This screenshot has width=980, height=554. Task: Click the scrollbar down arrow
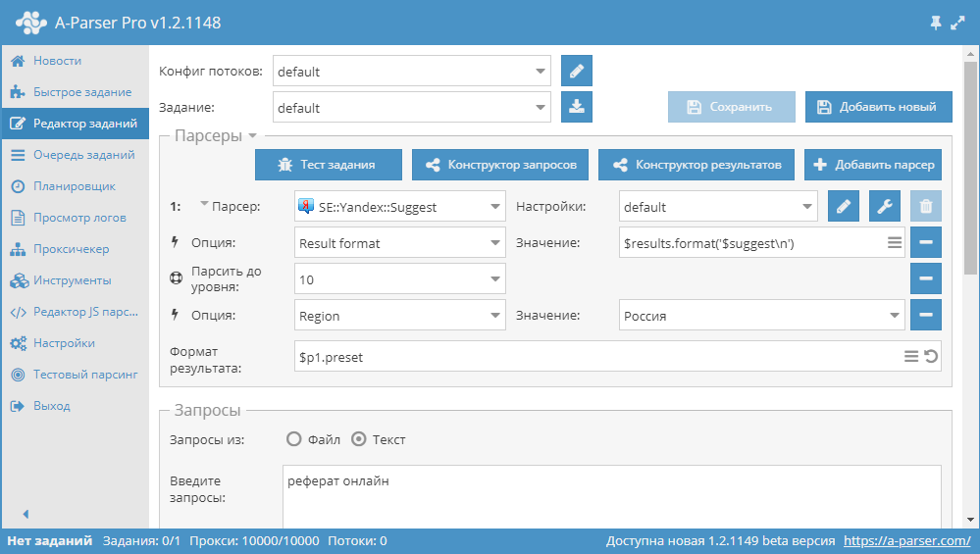(x=970, y=520)
